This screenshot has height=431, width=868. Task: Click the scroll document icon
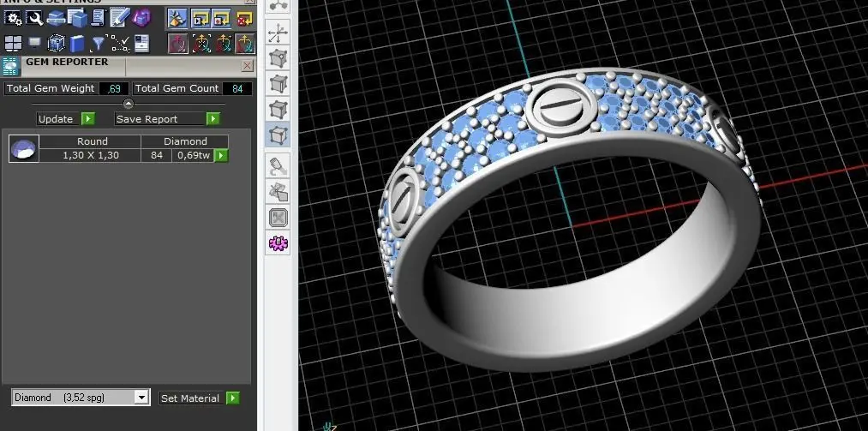(x=99, y=18)
